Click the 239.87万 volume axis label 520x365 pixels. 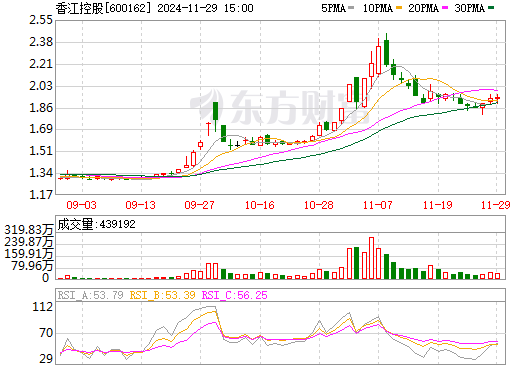(x=29, y=242)
